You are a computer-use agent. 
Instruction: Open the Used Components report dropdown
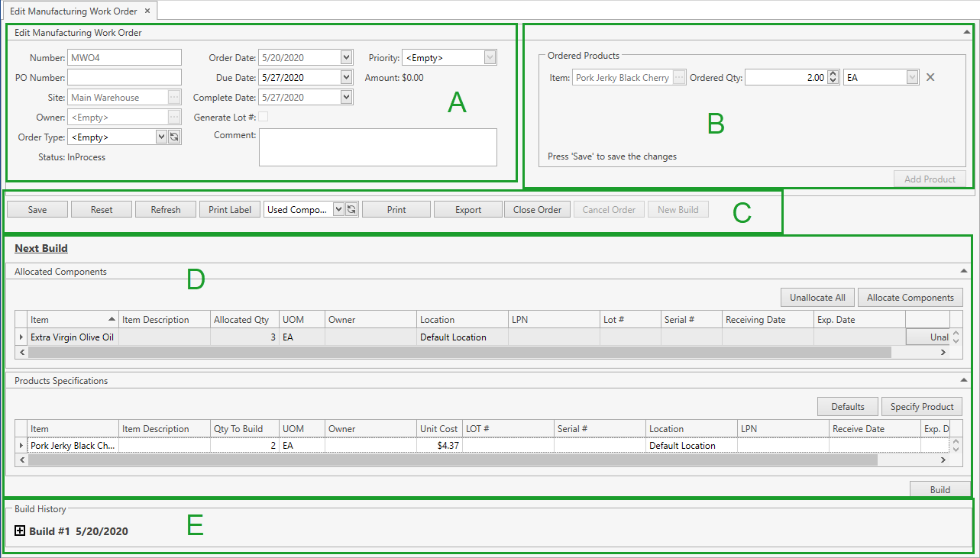pyautogui.click(x=338, y=210)
